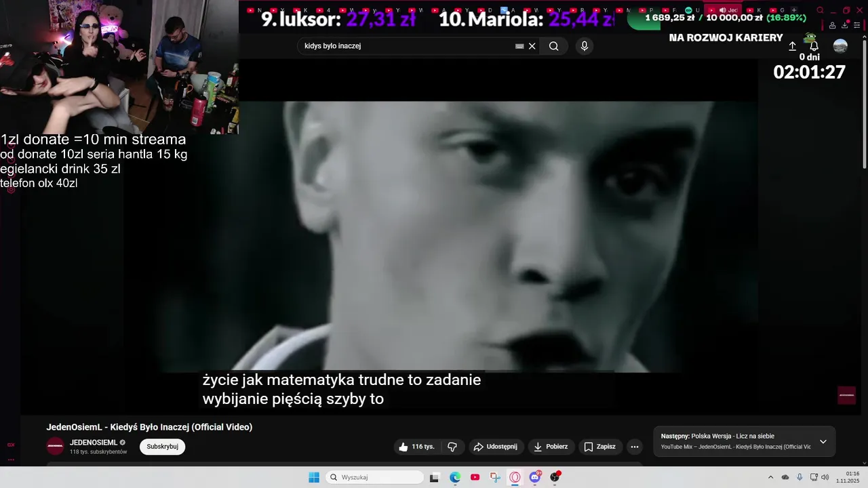This screenshot has width=868, height=488.
Task: Open YouTube notifications bell
Action: [814, 46]
